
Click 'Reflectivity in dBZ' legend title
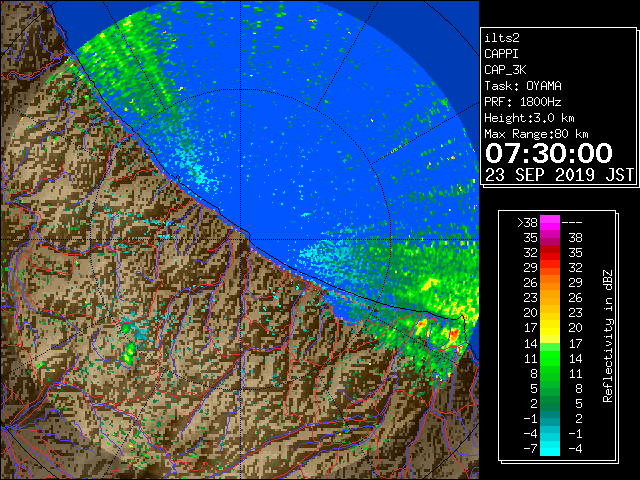click(608, 336)
